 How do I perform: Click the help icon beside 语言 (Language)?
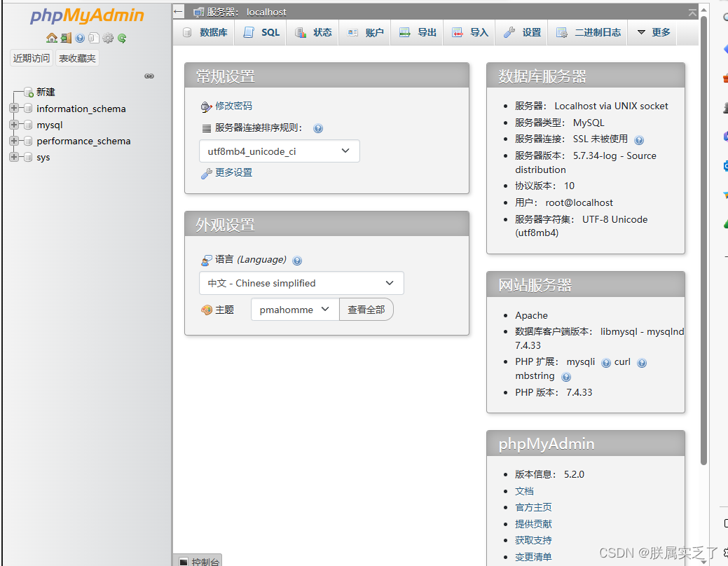(x=297, y=260)
